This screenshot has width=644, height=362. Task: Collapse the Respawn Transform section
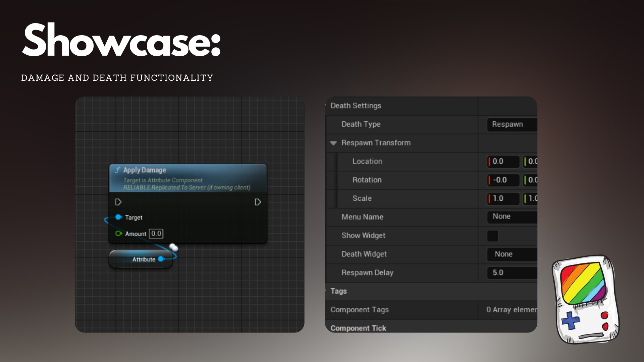click(333, 143)
